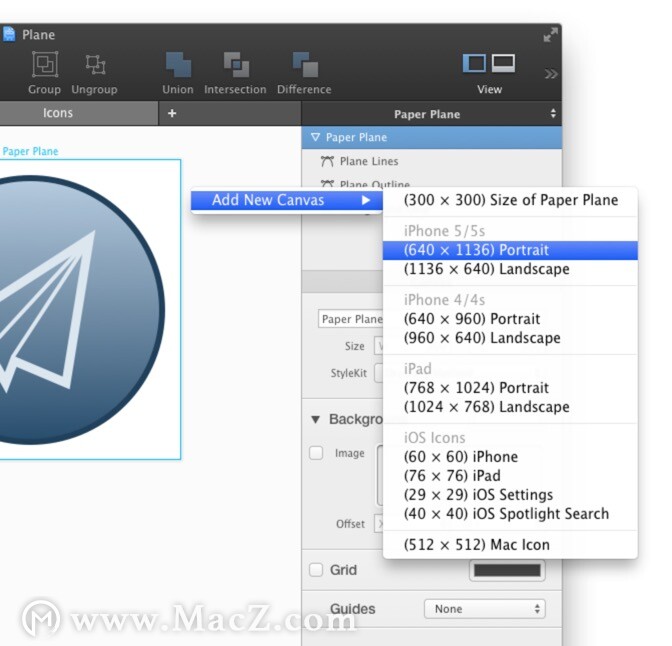Pick iPad 768 × 1024 Portrait
Viewport: 672px width, 646px height.
tap(510, 388)
